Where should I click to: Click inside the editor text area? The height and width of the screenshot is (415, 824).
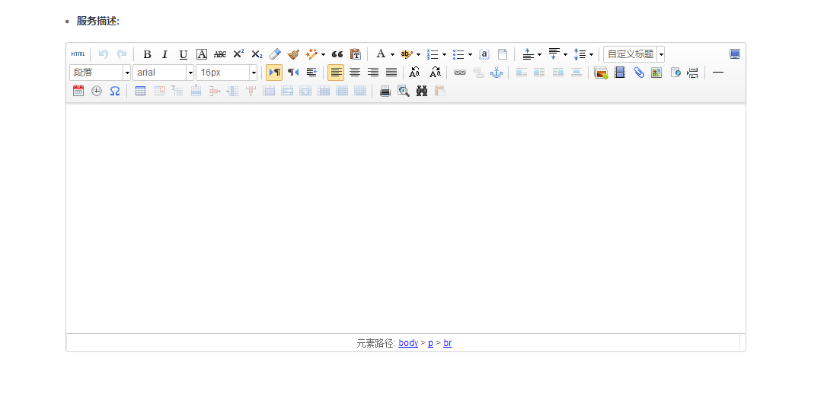pos(405,218)
